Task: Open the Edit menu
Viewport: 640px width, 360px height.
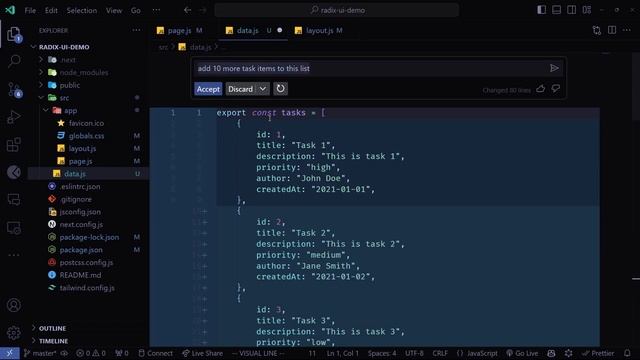Action: click(x=51, y=10)
